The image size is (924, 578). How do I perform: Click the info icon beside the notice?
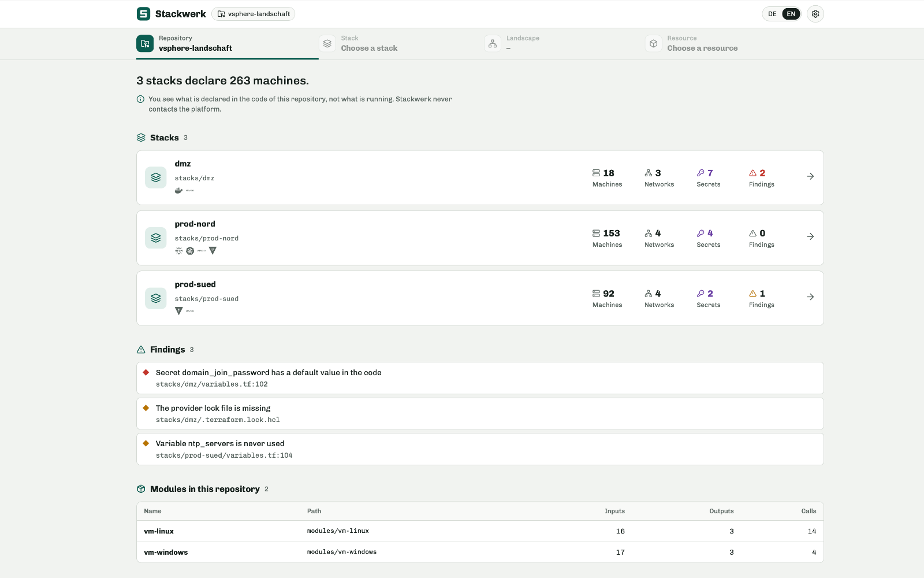pos(140,99)
